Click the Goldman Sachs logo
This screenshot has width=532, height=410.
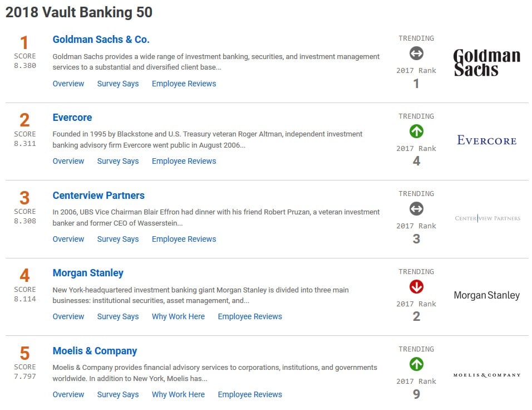487,62
